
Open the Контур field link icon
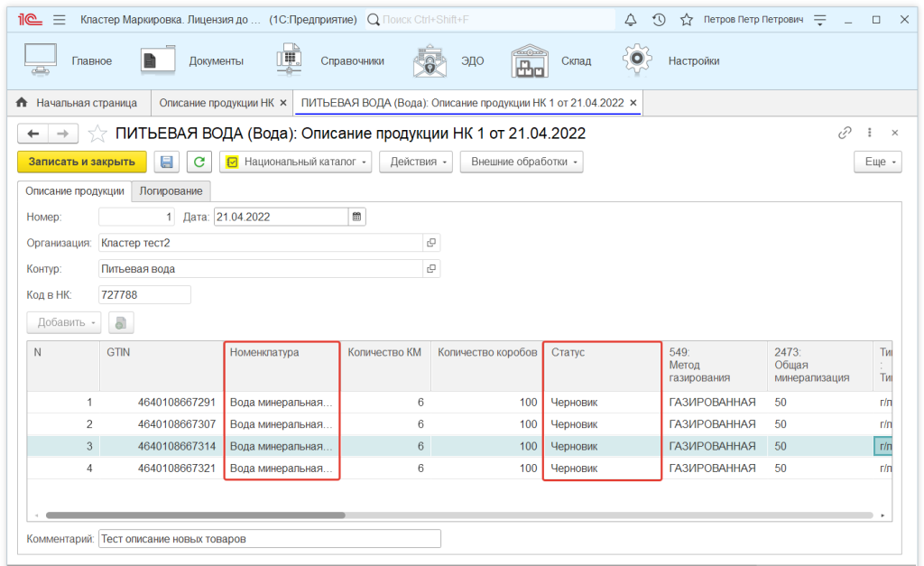431,269
